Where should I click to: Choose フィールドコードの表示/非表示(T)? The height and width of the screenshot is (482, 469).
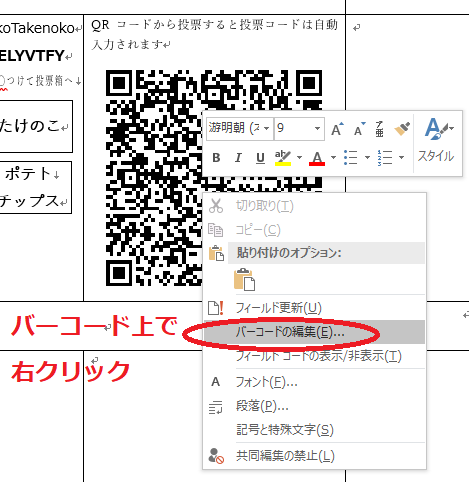click(x=314, y=356)
